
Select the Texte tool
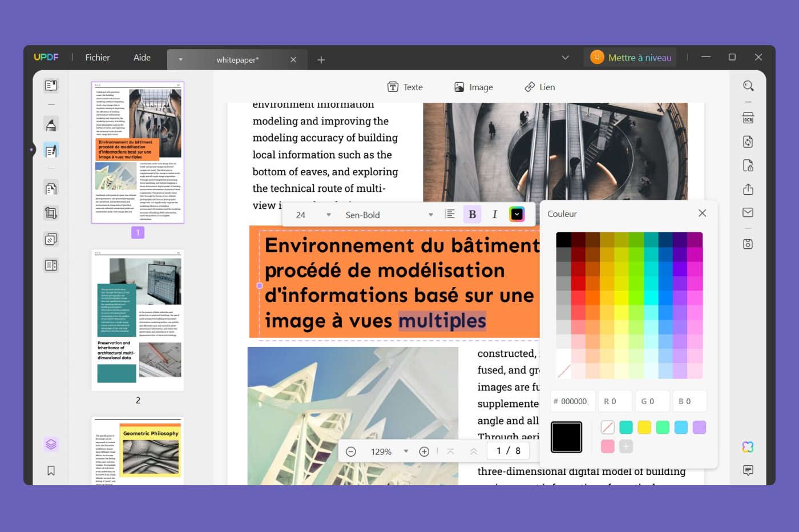coord(405,87)
